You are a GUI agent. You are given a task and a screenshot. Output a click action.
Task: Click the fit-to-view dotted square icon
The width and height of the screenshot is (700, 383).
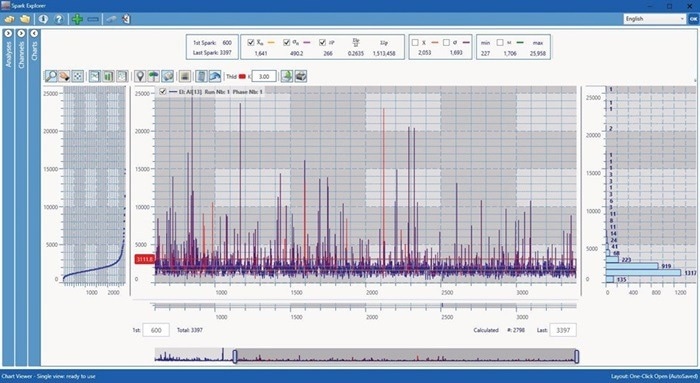click(x=78, y=76)
